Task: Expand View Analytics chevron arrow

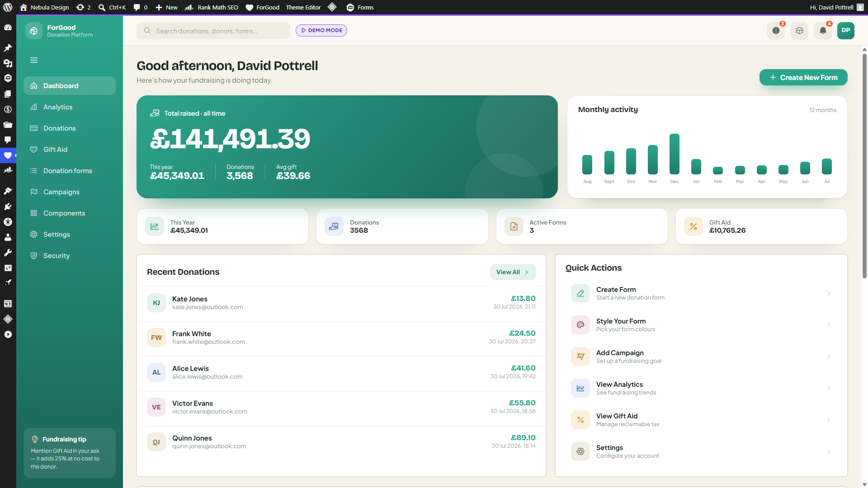Action: click(x=829, y=388)
